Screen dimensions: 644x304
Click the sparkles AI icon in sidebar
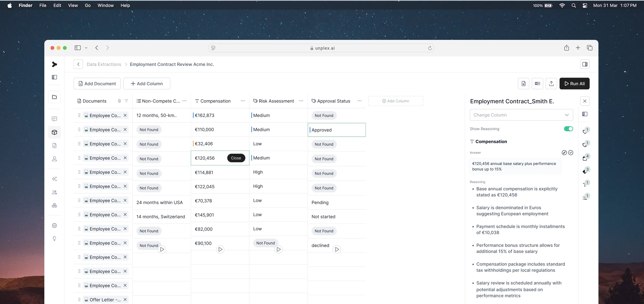[x=54, y=179]
